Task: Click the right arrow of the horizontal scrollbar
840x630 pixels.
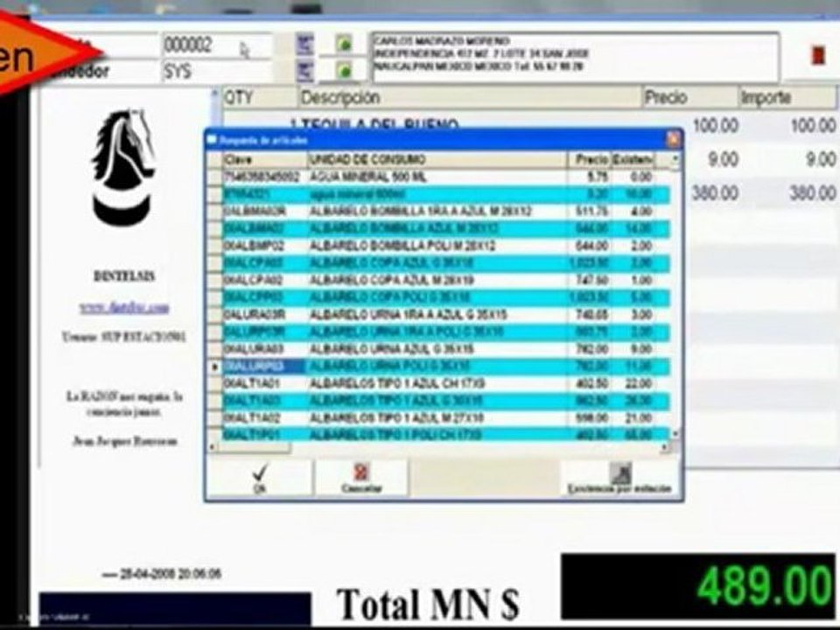Action: tap(665, 447)
